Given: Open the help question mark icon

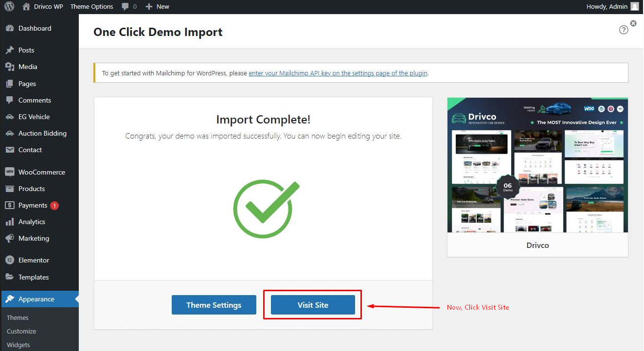Looking at the screenshot, I should (x=624, y=30).
